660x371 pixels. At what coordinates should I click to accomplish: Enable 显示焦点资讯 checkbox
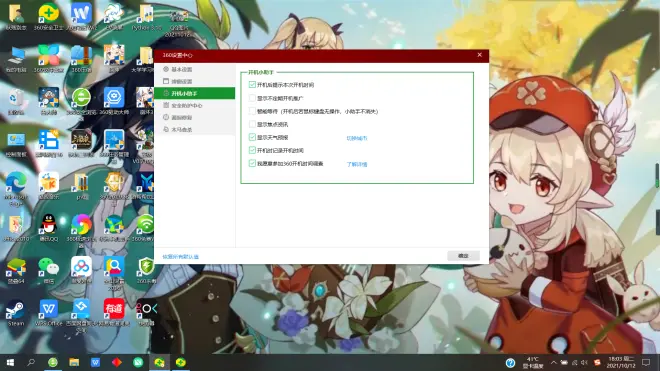click(x=252, y=124)
